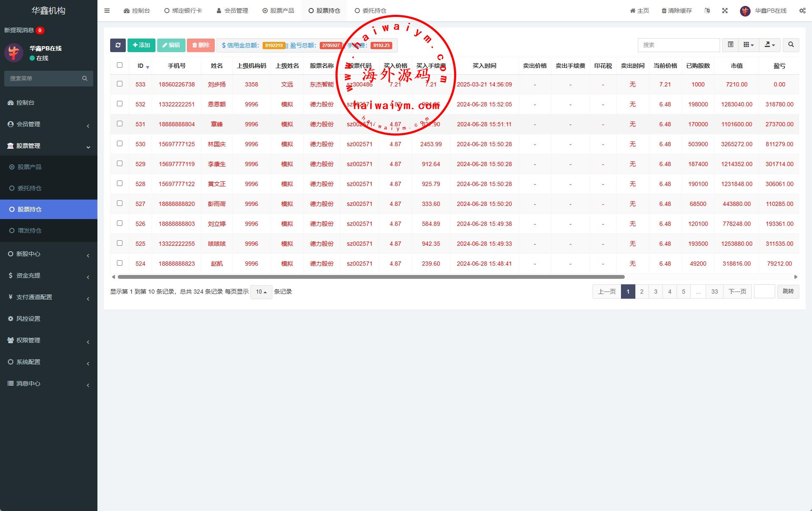This screenshot has width=812, height=511.
Task: Open the export data dropdown
Action: pyautogui.click(x=769, y=45)
